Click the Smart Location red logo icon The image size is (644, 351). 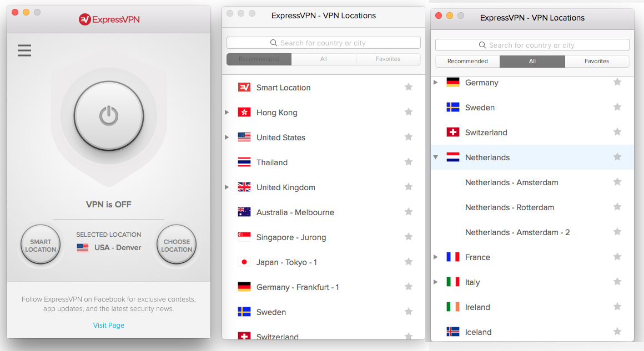pos(244,88)
